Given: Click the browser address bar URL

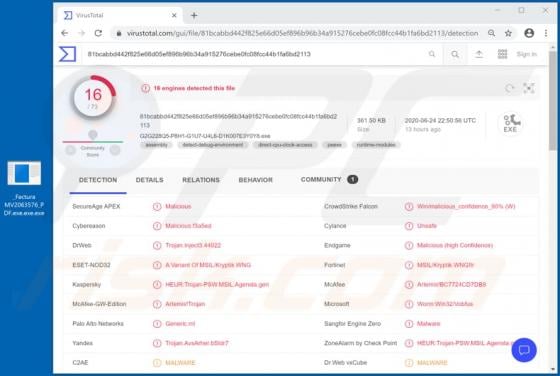Looking at the screenshot, I should [302, 33].
